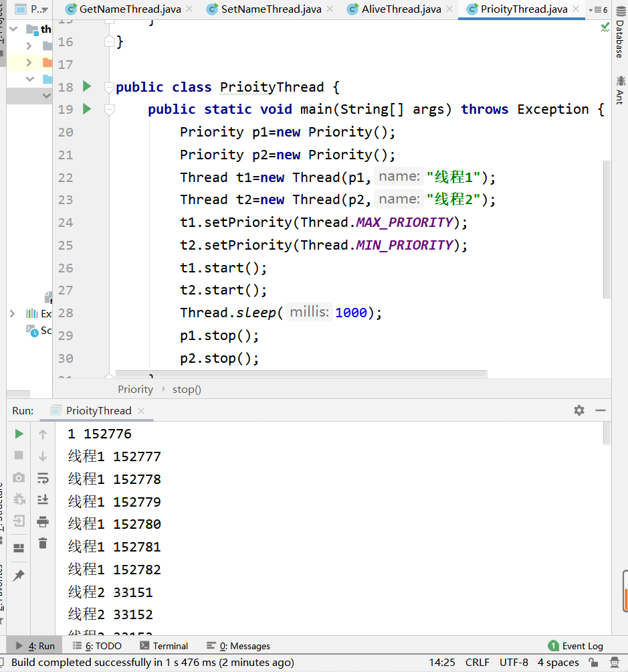
Task: Open the Ant tool window
Action: pos(620,90)
